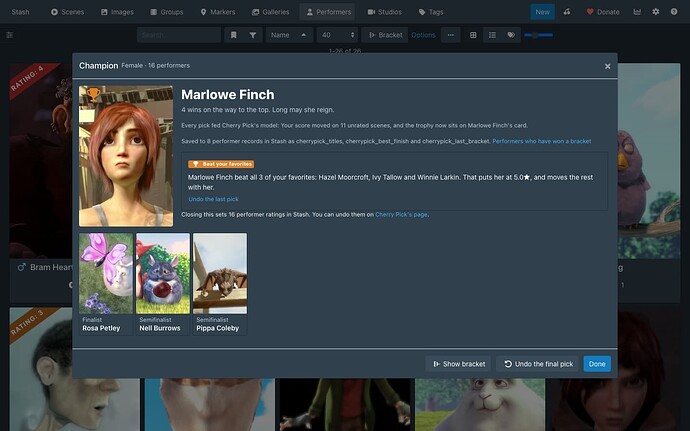The image size is (690, 431).
Task: Switch to grid view mode
Action: [473, 35]
